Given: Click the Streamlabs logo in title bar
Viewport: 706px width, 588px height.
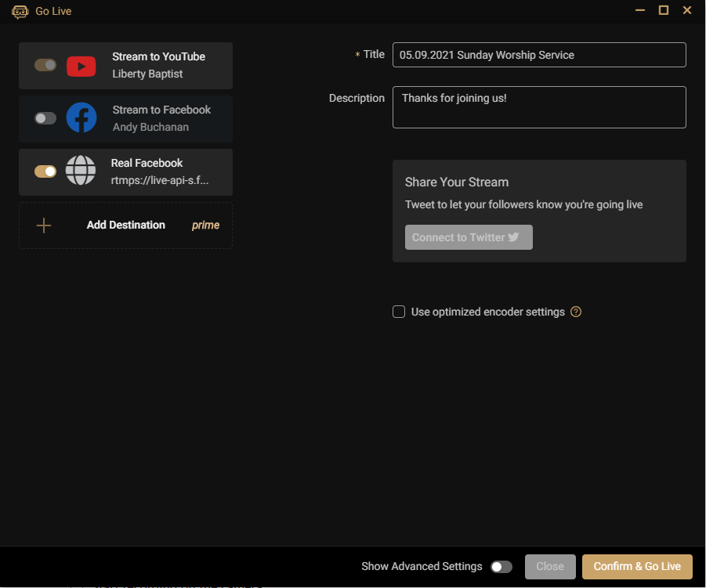Looking at the screenshot, I should point(20,11).
